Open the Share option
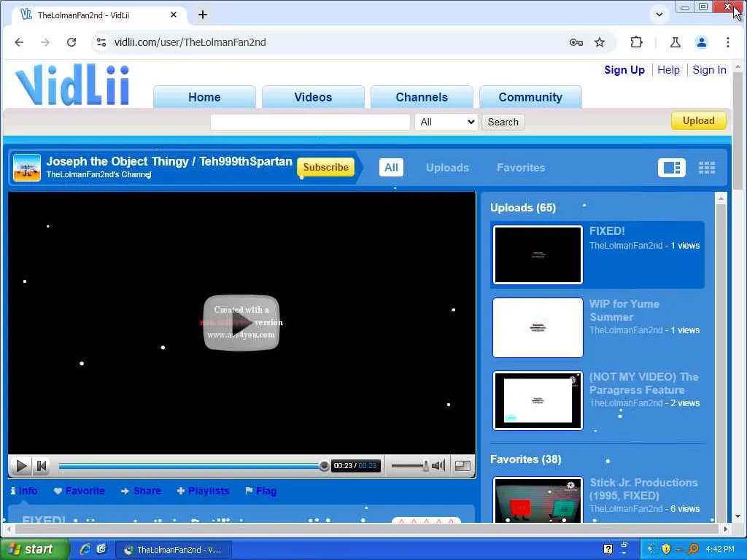 click(x=141, y=491)
